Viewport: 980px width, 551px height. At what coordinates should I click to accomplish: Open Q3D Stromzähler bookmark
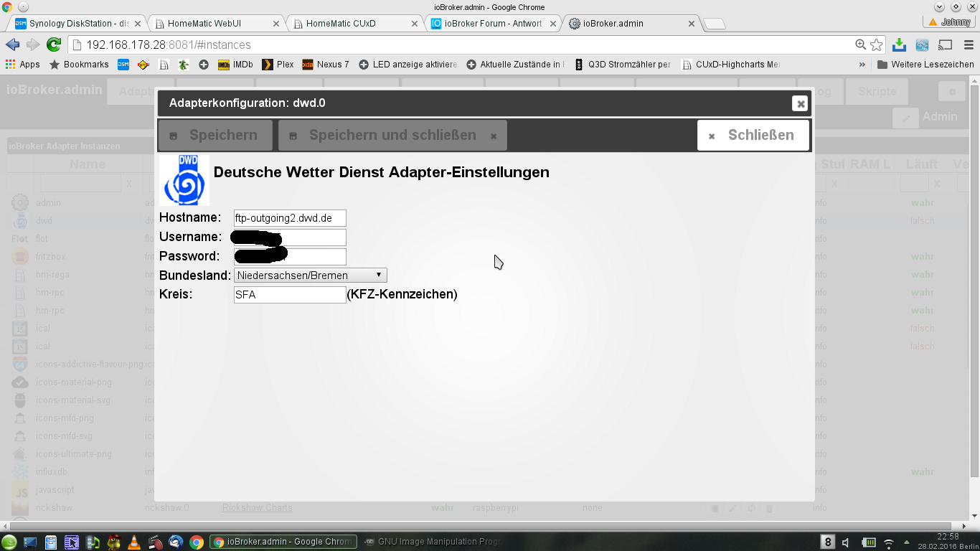(623, 65)
